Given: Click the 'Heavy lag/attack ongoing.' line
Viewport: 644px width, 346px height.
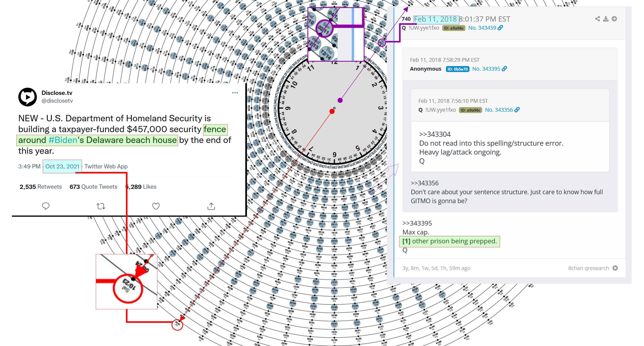Looking at the screenshot, I should [x=460, y=152].
